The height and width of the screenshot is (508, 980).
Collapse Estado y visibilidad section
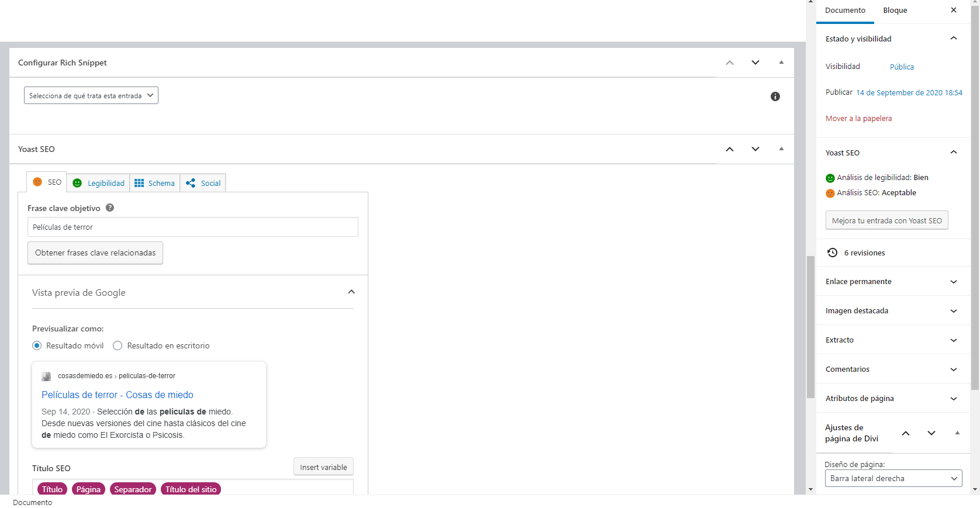pos(954,39)
